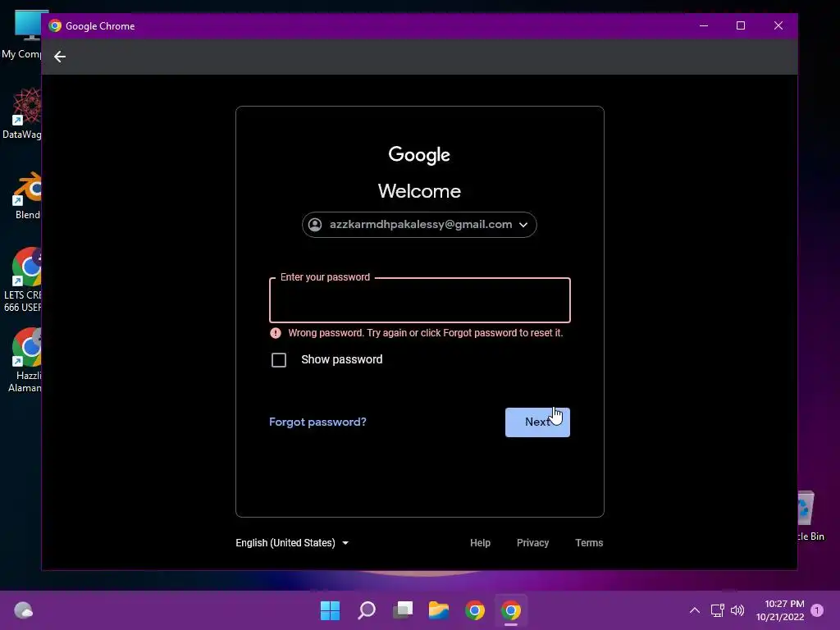Viewport: 840px width, 630px height.
Task: Click the account avatar icon beside email
Action: 315,225
